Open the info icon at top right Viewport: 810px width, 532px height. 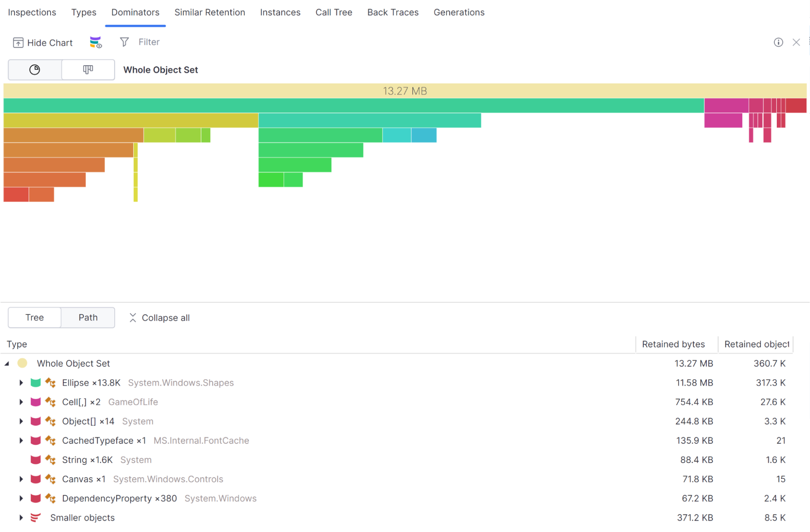pyautogui.click(x=778, y=42)
